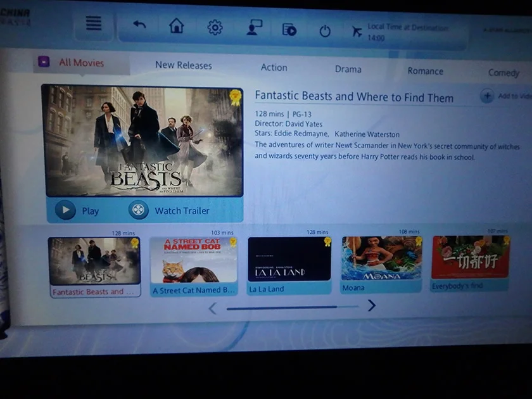Select the All Movies tab
Viewport: 532px width, 399px height.
click(x=82, y=63)
